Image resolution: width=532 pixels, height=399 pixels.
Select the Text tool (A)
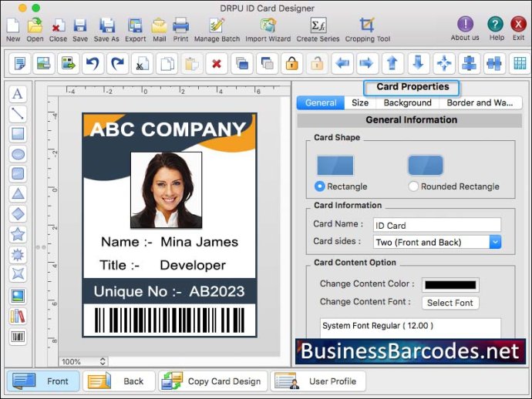coord(18,94)
